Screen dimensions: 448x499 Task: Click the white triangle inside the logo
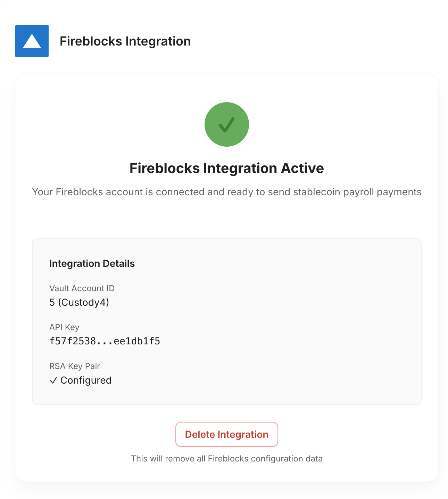pos(32,41)
